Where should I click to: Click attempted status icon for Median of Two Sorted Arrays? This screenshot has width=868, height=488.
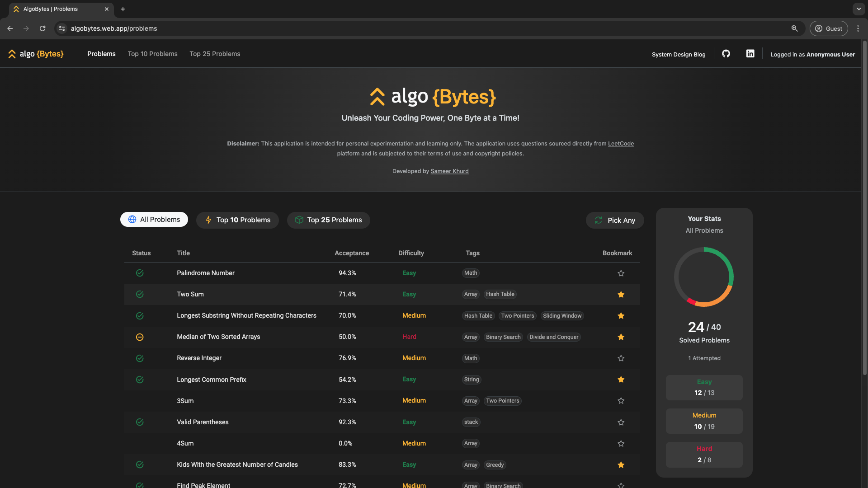pos(140,337)
